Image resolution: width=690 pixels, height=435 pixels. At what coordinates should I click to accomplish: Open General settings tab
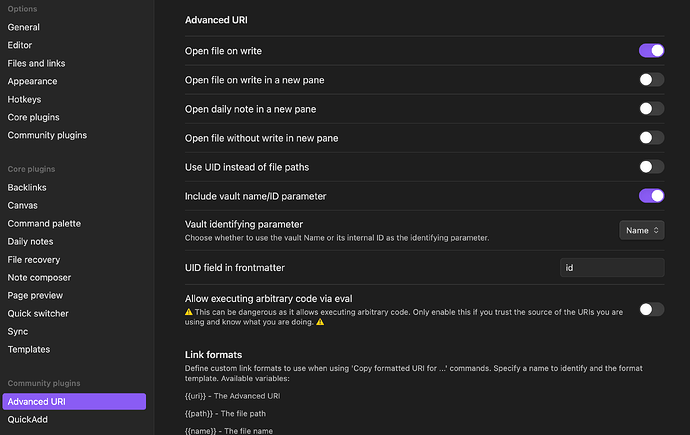[x=24, y=27]
